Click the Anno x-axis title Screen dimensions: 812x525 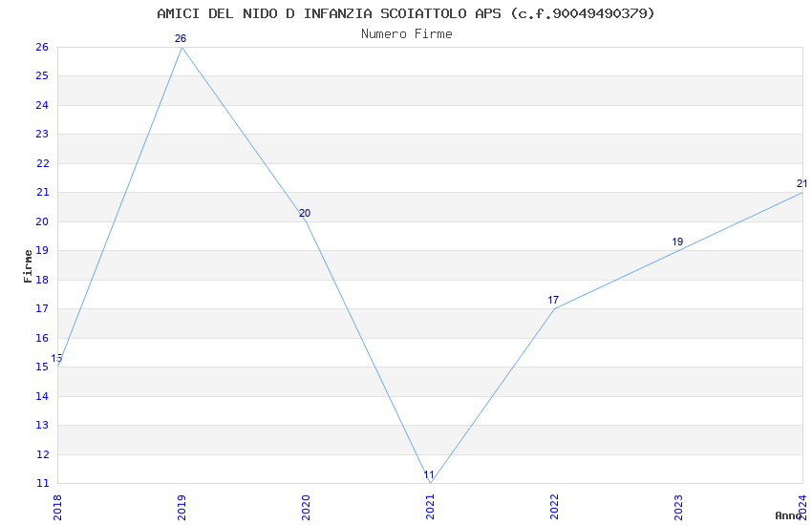pyautogui.click(x=788, y=515)
